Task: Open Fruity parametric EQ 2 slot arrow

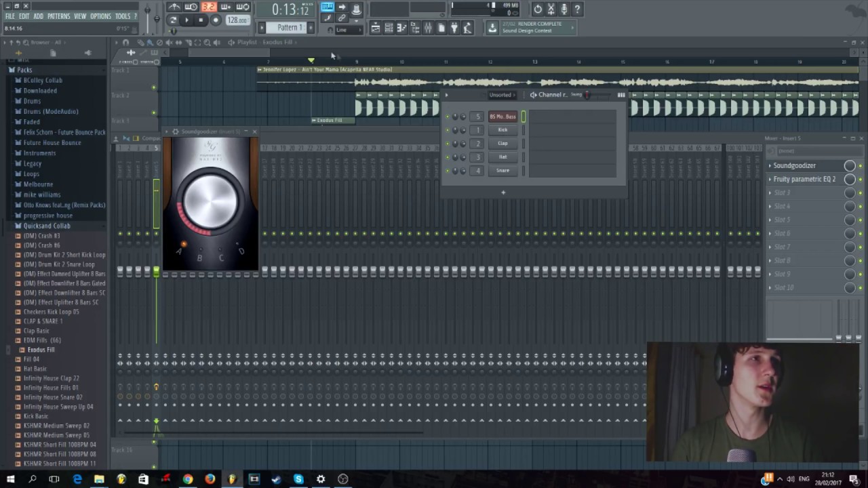Action: tap(770, 179)
